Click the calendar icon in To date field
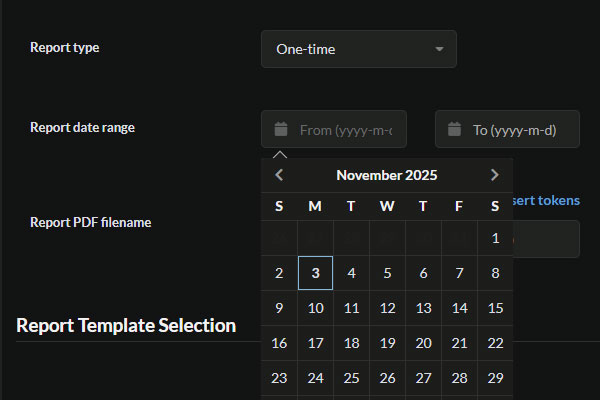Image resolution: width=600 pixels, height=400 pixels. 455,129
